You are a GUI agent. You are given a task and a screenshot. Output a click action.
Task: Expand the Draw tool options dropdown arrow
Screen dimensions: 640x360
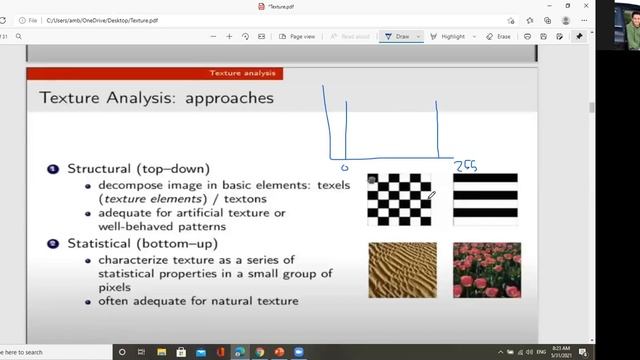pyautogui.click(x=418, y=37)
